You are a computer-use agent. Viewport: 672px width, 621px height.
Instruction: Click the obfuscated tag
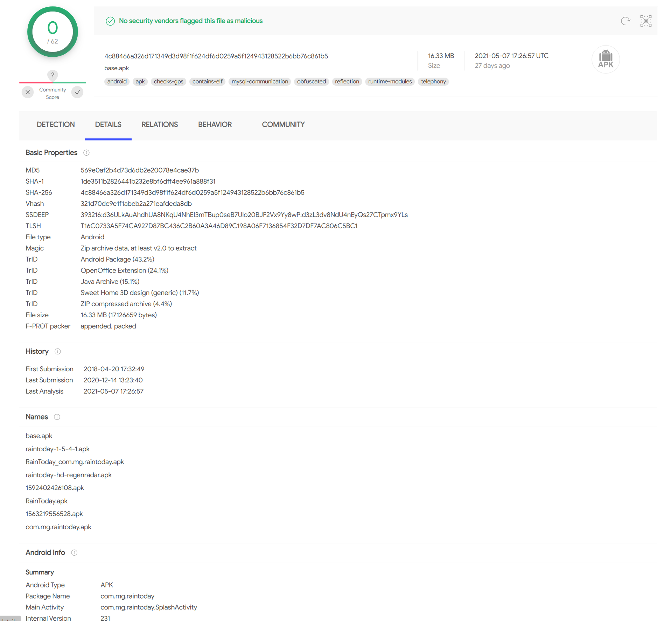pyautogui.click(x=311, y=82)
